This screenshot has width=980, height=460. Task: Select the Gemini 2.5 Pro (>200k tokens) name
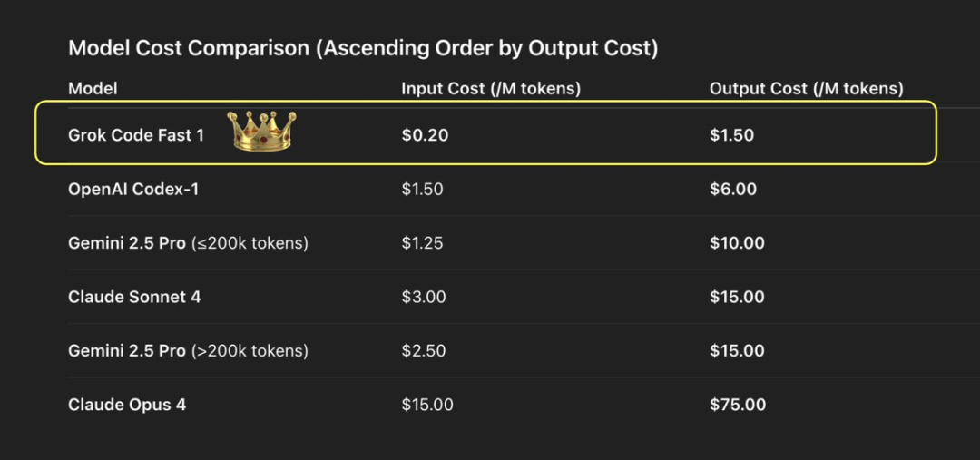tap(188, 351)
